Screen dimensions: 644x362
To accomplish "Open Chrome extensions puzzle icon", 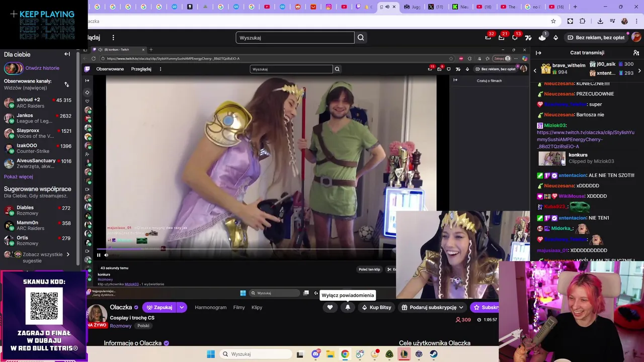I will [x=583, y=21].
